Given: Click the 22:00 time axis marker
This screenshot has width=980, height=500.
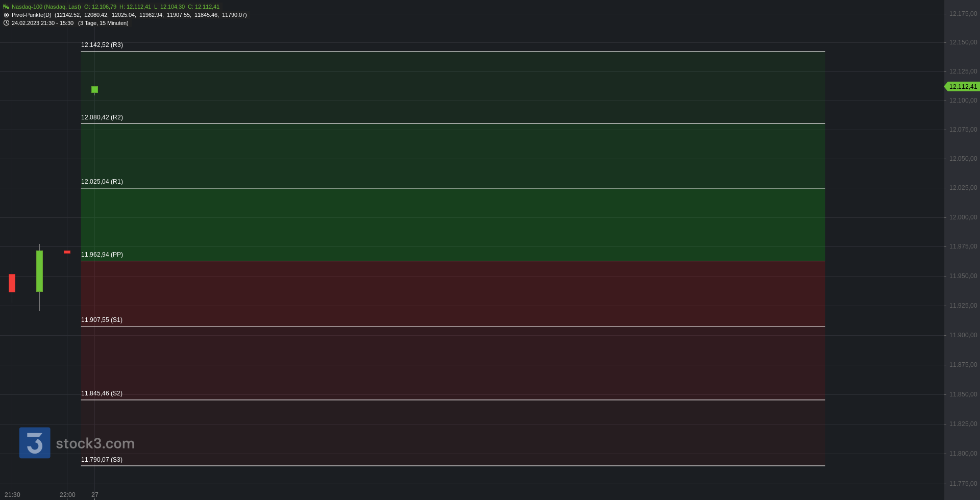Looking at the screenshot, I should point(67,495).
